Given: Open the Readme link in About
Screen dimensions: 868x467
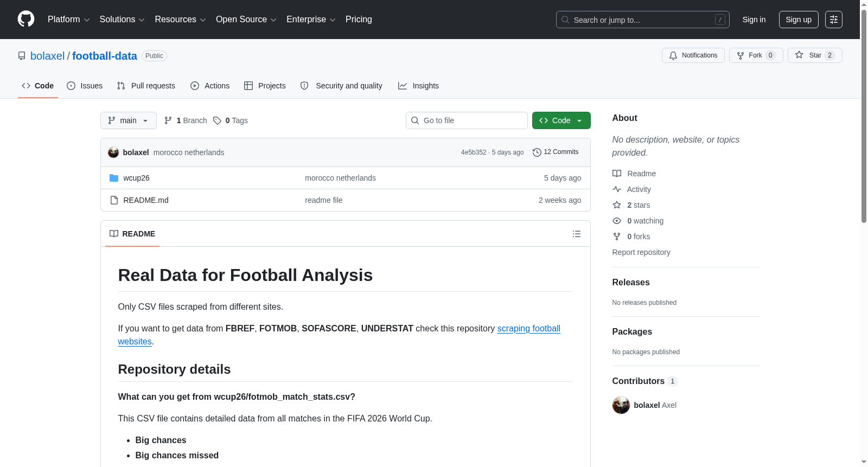Looking at the screenshot, I should coord(634,174).
